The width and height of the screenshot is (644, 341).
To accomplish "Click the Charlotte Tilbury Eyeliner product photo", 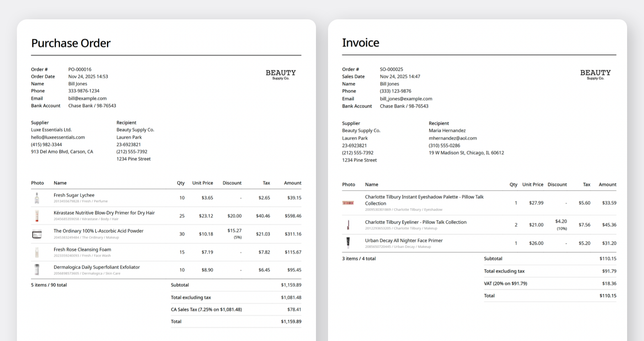I will (x=348, y=225).
